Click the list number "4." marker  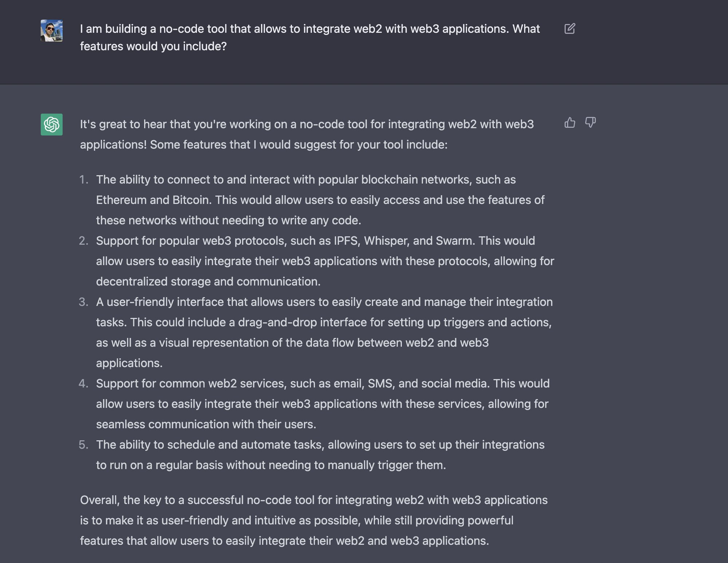(84, 383)
